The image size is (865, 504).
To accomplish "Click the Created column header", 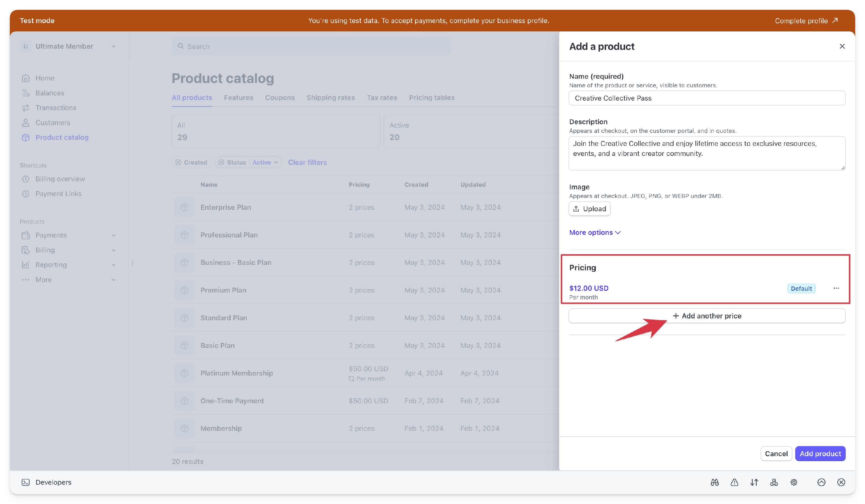I will click(x=416, y=184).
